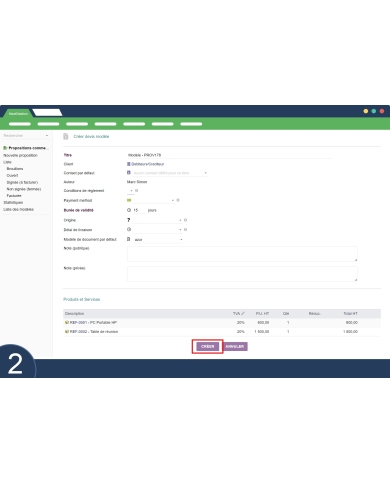Open the Délai de livraison dropdown
Image resolution: width=390 pixels, height=484 pixels.
tap(157, 230)
